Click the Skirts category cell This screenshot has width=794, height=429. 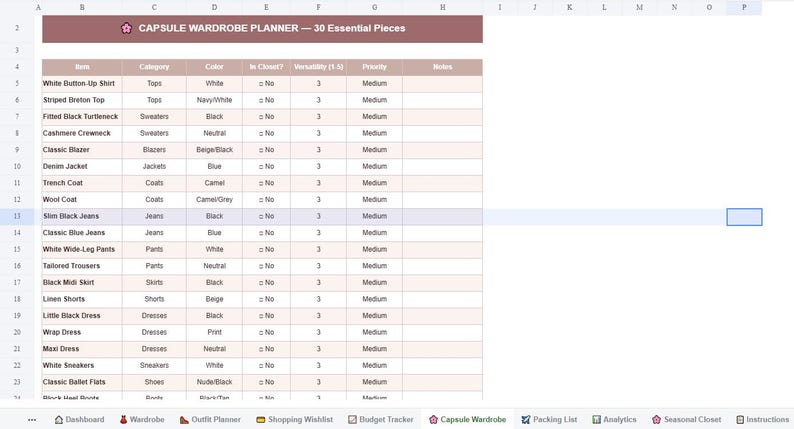coord(154,283)
